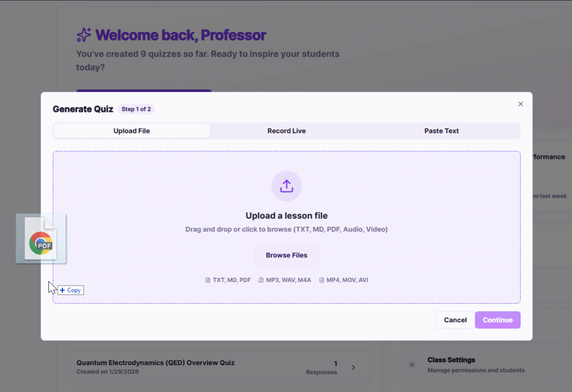Click the video icon beside MP4, MOV, AVI

coord(322,280)
